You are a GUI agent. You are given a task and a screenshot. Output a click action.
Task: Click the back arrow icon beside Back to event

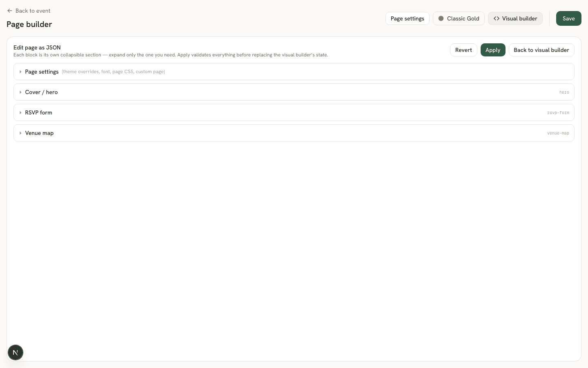[x=10, y=11]
